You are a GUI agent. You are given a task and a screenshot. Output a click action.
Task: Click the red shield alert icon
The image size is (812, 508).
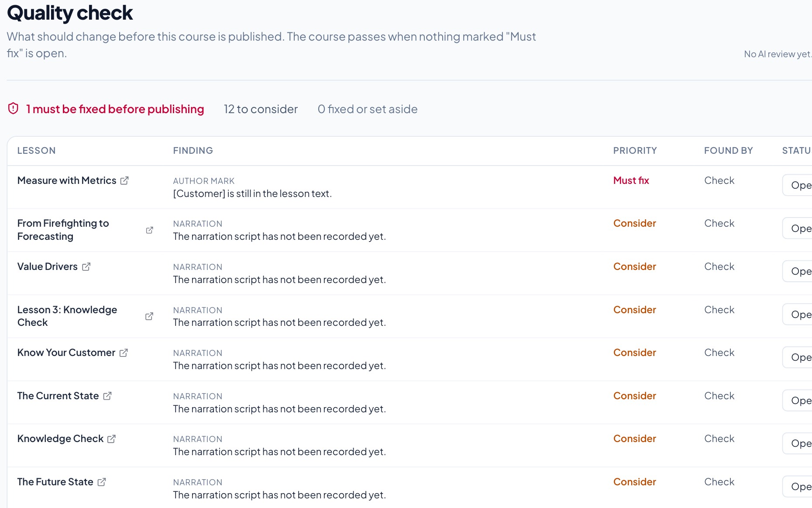click(13, 108)
